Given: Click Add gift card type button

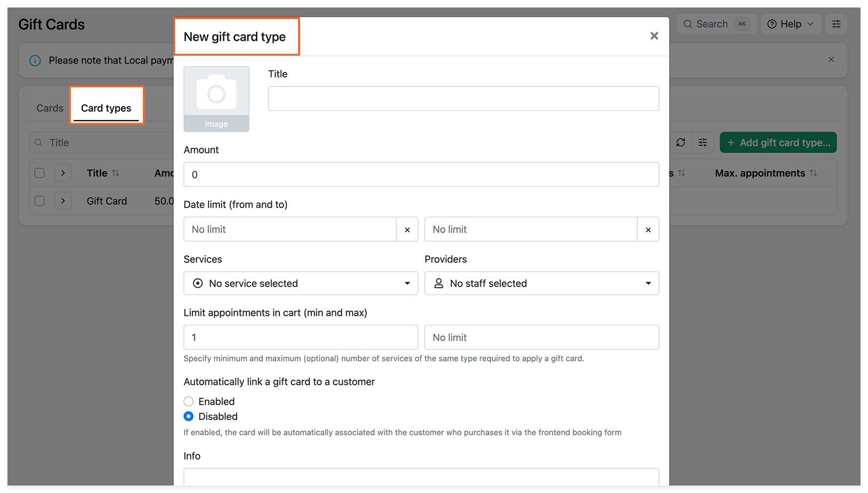Looking at the screenshot, I should (x=778, y=142).
